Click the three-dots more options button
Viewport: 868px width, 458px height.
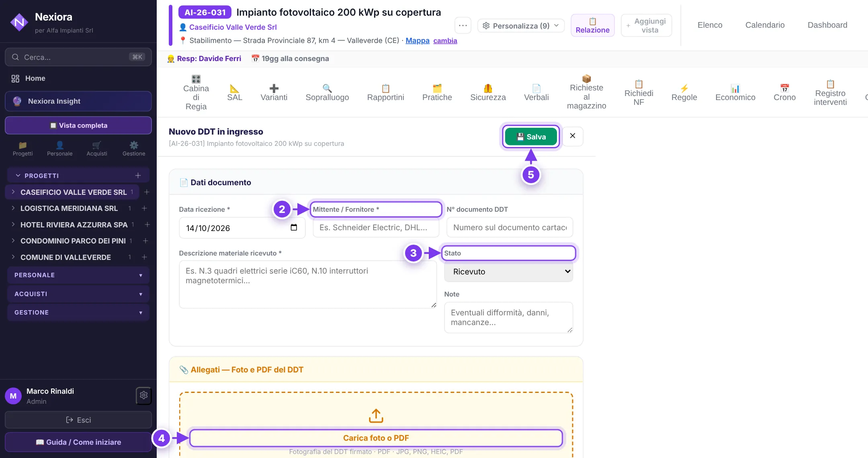point(463,26)
